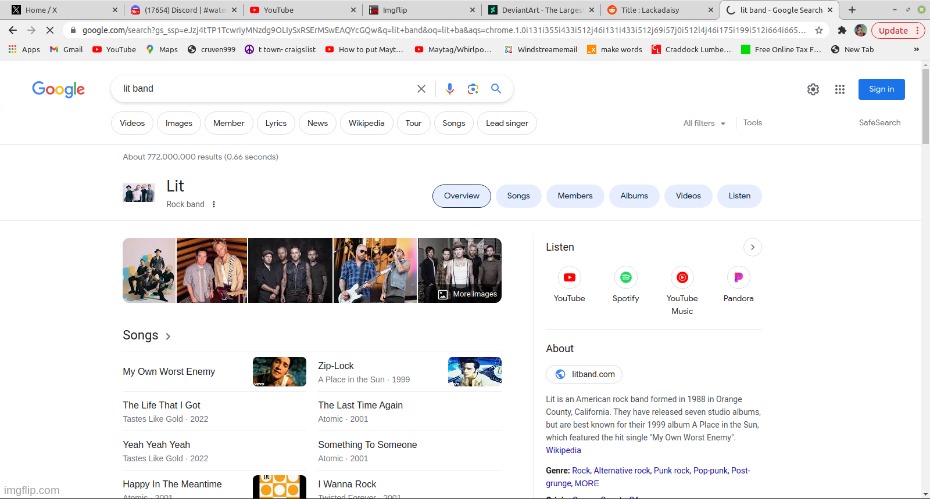Viewport: 930px width, 499px height.
Task: Expand MORE genres link
Action: click(587, 484)
